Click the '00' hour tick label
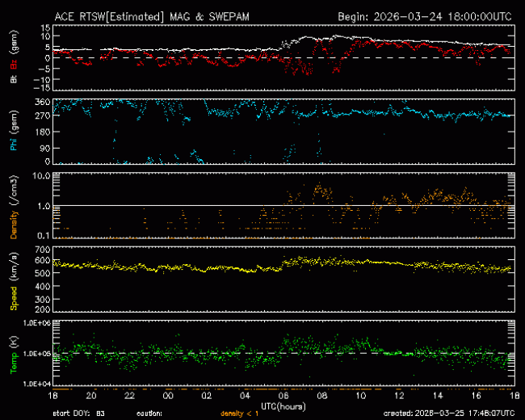 click(x=168, y=396)
